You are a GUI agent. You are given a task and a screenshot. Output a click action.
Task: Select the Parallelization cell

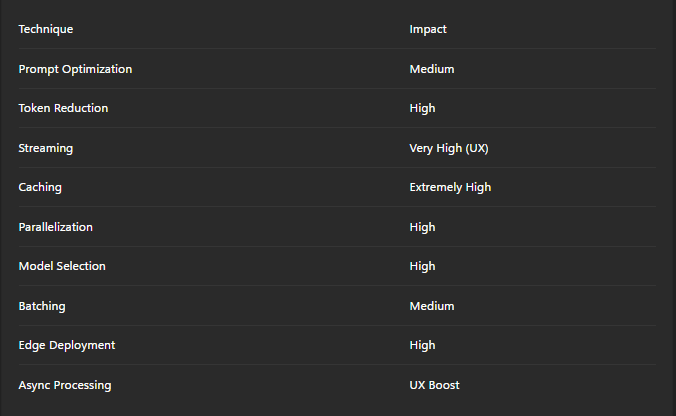click(56, 227)
